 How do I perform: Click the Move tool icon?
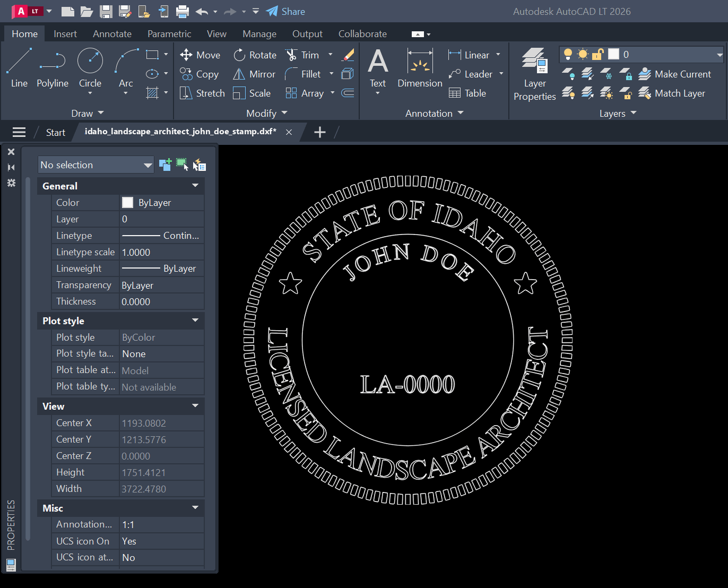coord(186,55)
